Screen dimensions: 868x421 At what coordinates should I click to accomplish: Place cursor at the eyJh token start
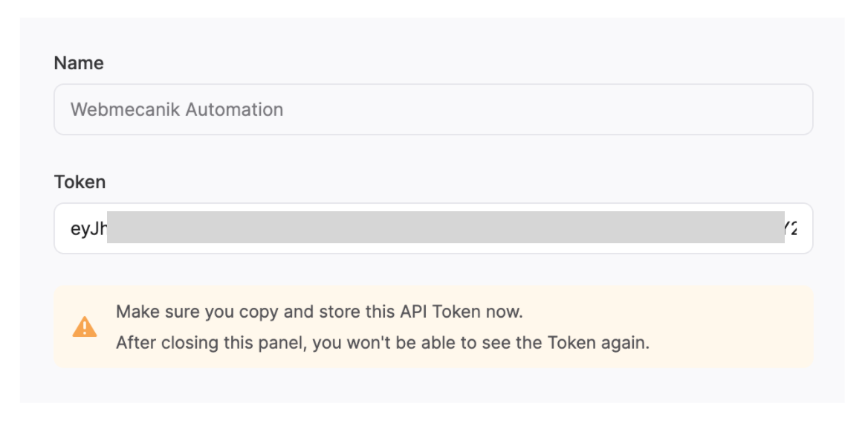[x=88, y=228]
